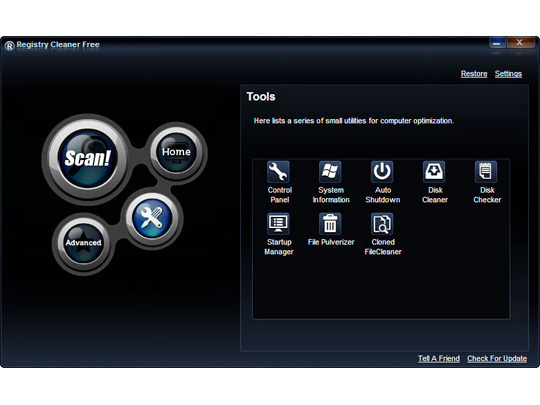Image resolution: width=540 pixels, height=405 pixels.
Task: Click Check For Update link
Action: point(497,359)
